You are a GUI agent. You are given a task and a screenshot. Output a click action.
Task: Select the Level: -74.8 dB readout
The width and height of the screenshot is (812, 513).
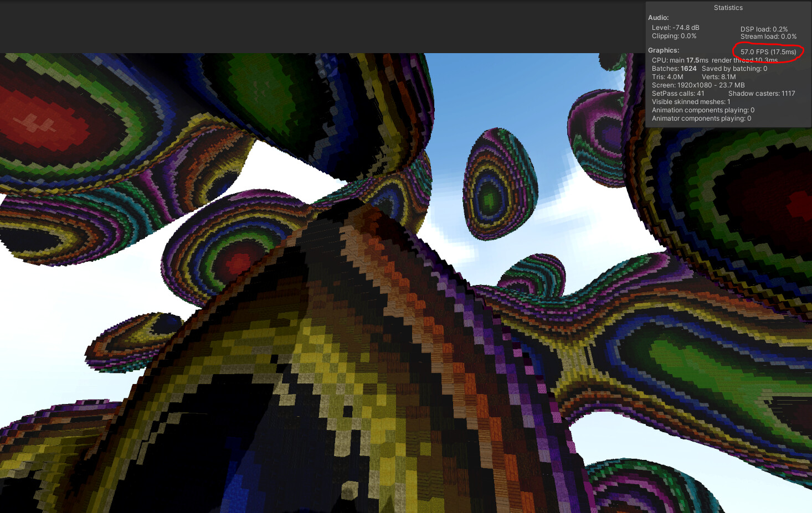675,28
